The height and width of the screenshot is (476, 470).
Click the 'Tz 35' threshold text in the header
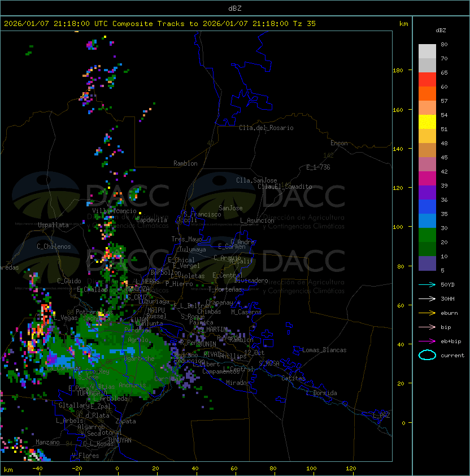[x=304, y=24]
